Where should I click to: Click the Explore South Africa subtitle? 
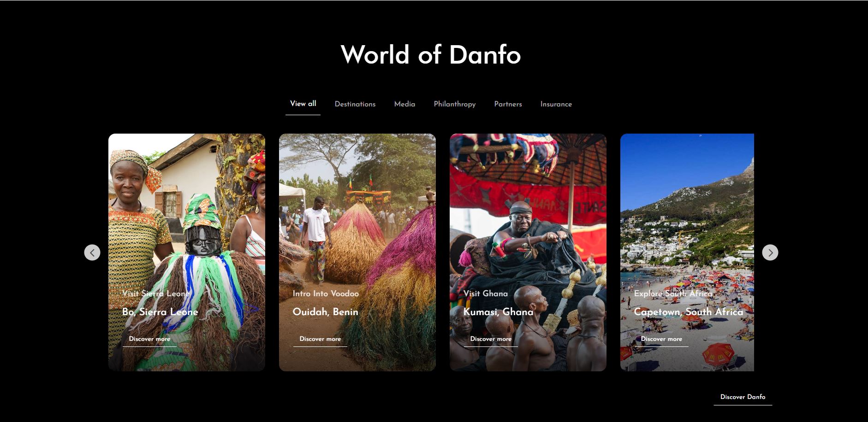(673, 293)
